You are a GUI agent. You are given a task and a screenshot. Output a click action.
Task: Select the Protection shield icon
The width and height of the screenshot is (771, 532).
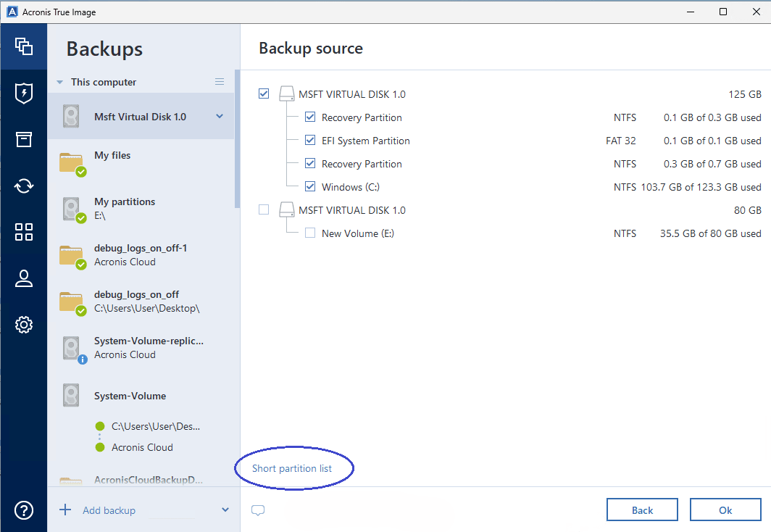coord(23,93)
